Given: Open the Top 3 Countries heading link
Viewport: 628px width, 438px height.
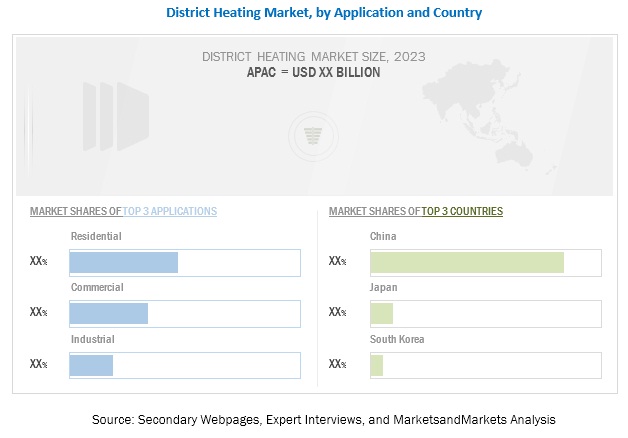Looking at the screenshot, I should (462, 212).
